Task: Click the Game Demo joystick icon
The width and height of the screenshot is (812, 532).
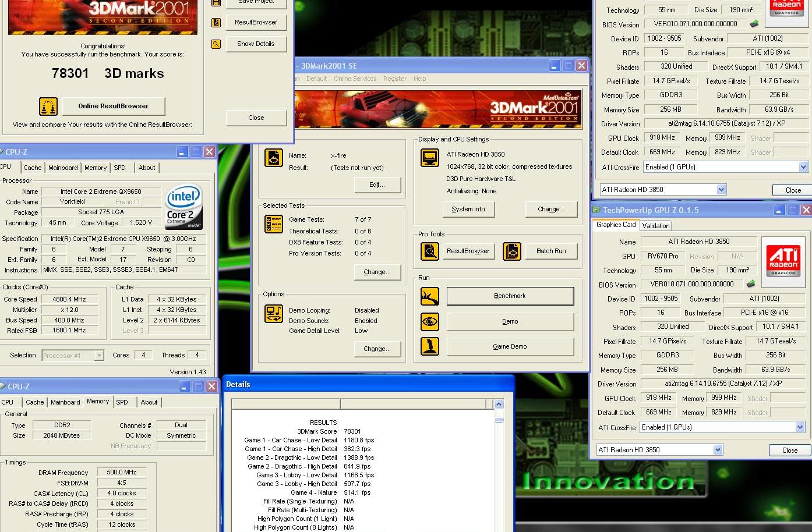Action: [x=430, y=346]
